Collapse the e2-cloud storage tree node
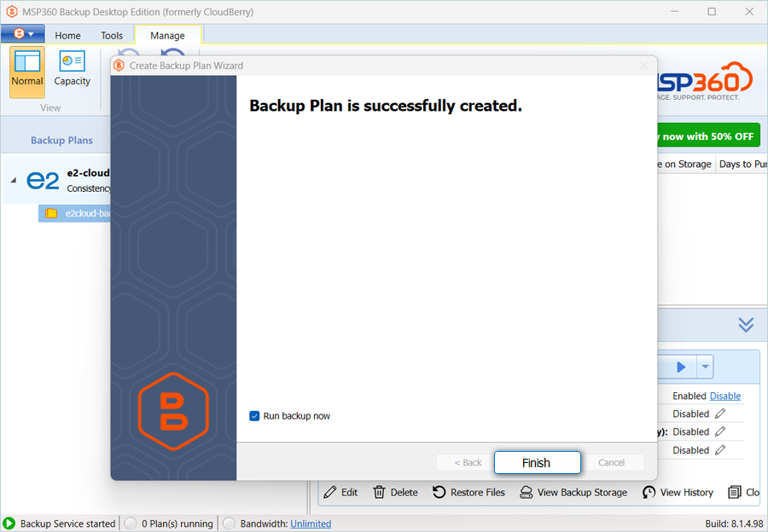 point(14,180)
